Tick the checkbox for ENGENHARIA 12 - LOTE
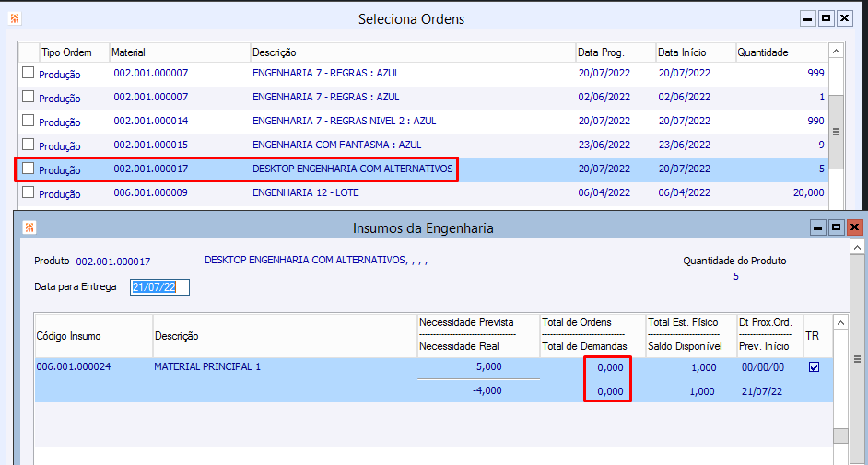 [29, 192]
